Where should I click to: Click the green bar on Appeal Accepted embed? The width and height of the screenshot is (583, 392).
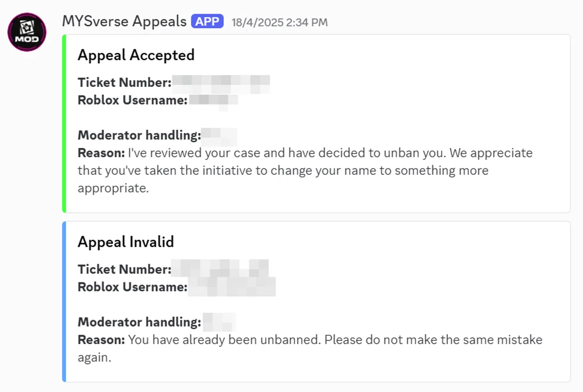pyautogui.click(x=64, y=123)
